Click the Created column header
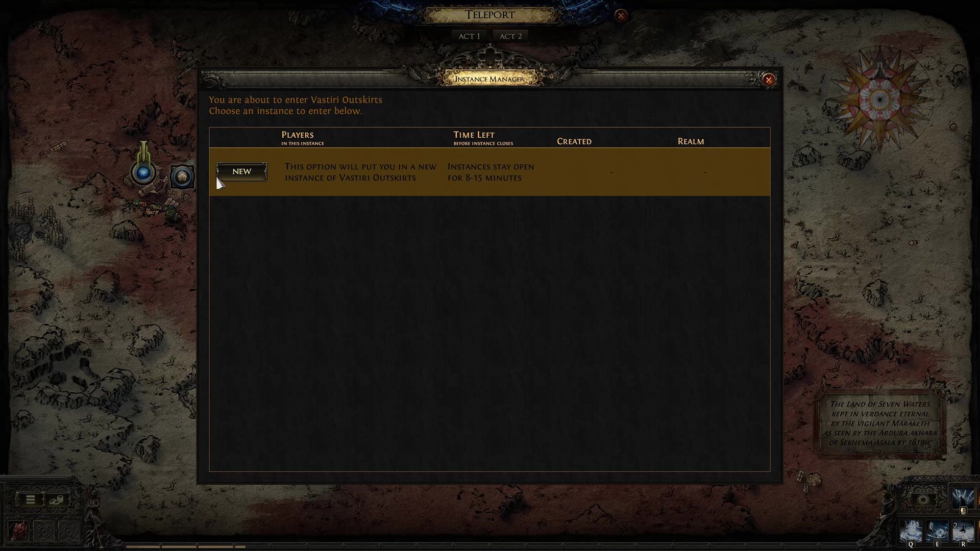980x551 pixels. point(574,141)
